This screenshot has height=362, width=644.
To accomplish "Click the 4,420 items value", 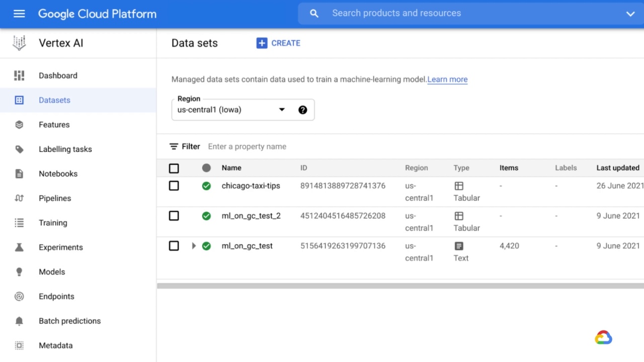I will coord(509,246).
